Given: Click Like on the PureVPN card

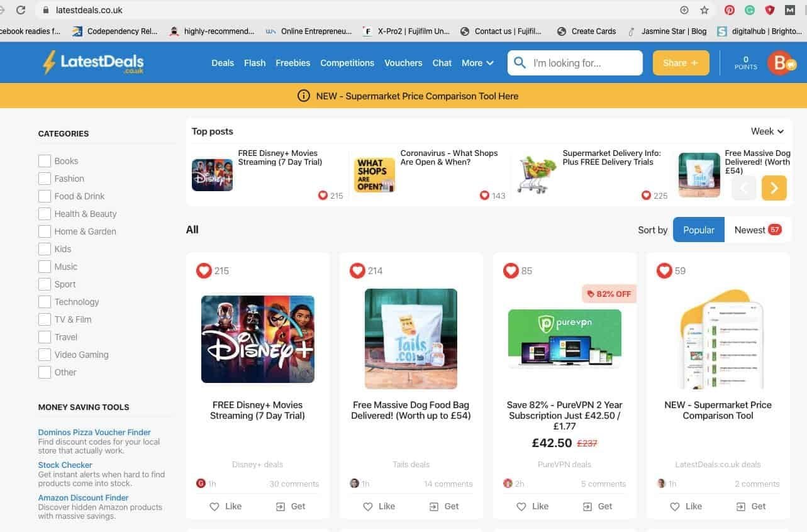Looking at the screenshot, I should [533, 506].
